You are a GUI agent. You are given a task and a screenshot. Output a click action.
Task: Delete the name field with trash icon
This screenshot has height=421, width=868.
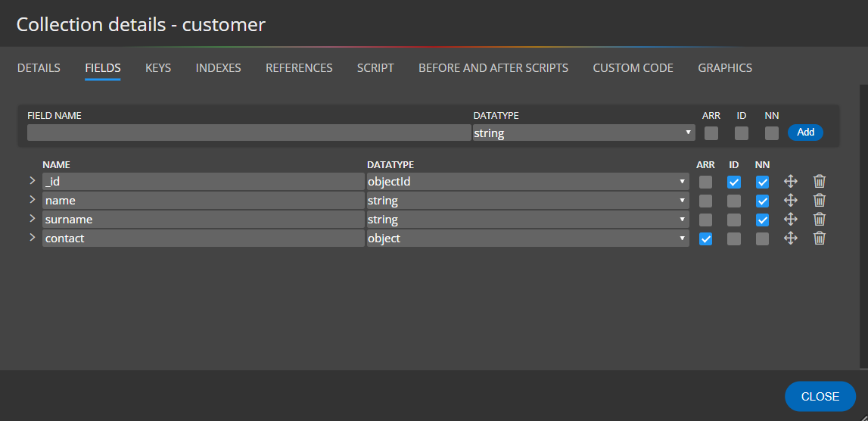(819, 201)
